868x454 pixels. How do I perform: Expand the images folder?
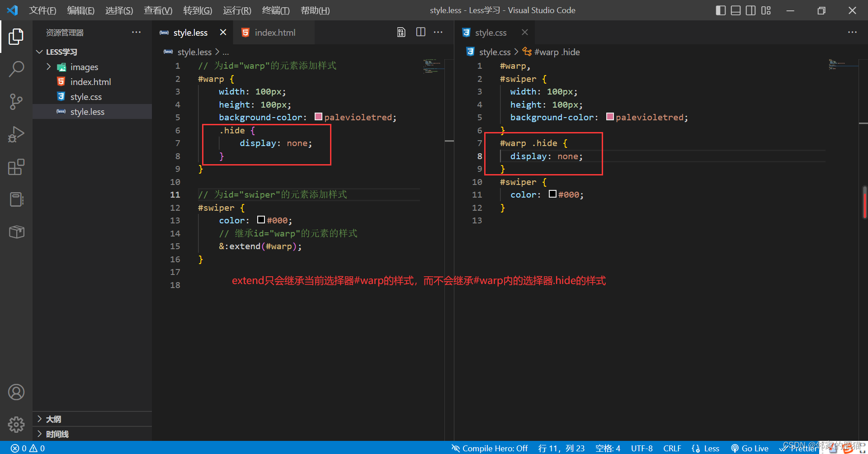point(92,67)
